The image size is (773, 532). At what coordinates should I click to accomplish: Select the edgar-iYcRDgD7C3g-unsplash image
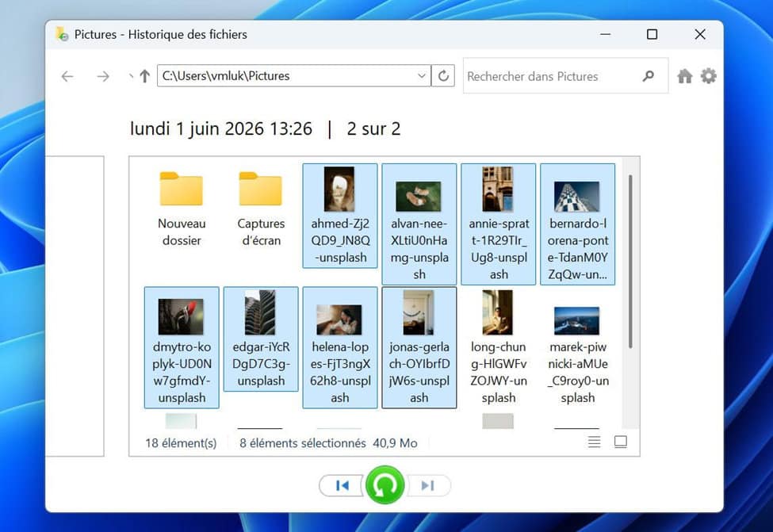261,339
